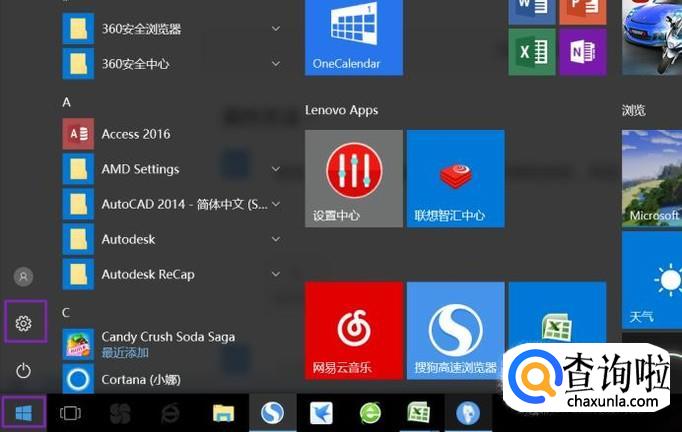This screenshot has width=682, height=432.
Task: Open the dimmed IE-style taskbar icon
Action: [x=170, y=413]
